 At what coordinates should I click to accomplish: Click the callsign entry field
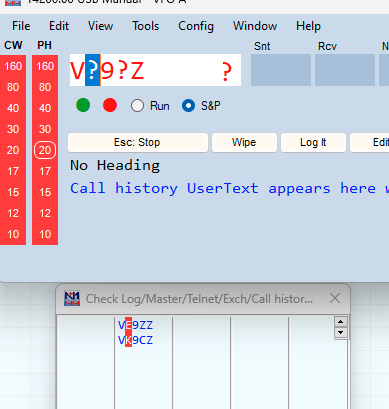pyautogui.click(x=155, y=70)
